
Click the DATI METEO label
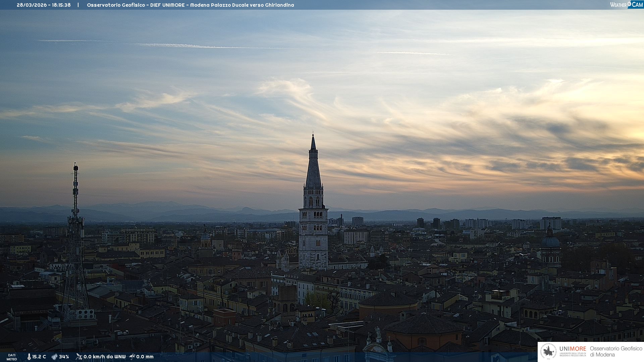coord(12,357)
